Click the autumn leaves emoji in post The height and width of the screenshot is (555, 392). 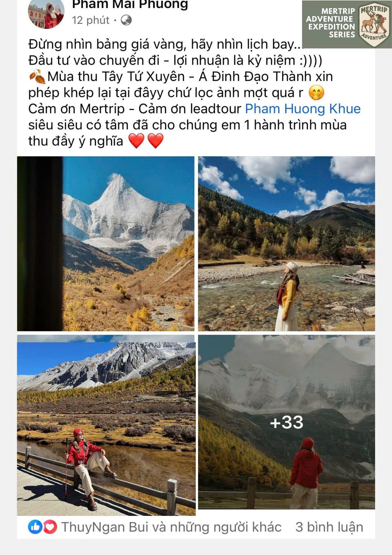pyautogui.click(x=37, y=77)
